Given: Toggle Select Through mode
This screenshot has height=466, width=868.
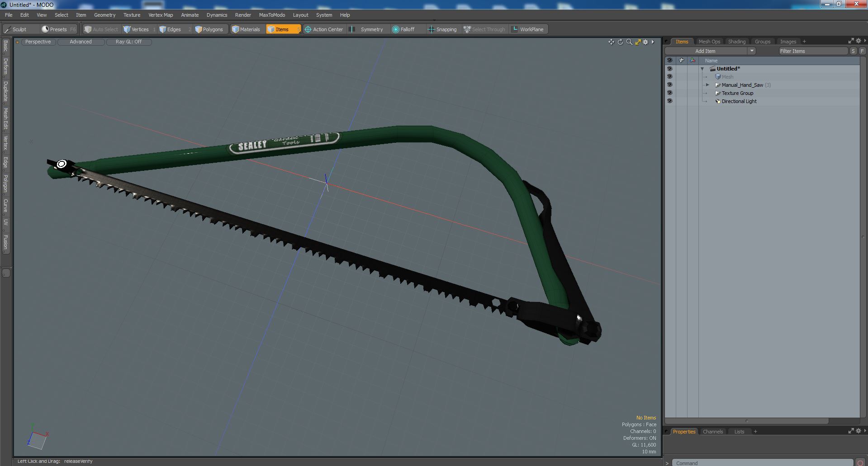Looking at the screenshot, I should coord(484,29).
